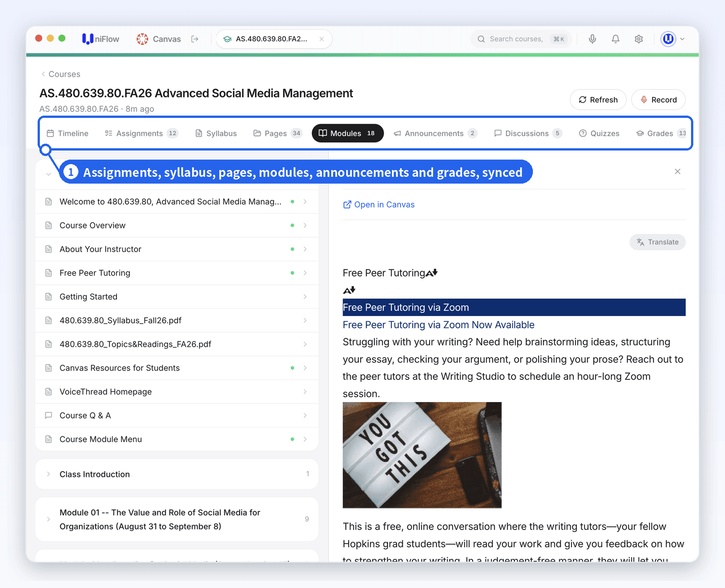The height and width of the screenshot is (588, 725).
Task: Collapse the first module with its chevron
Action: pyautogui.click(x=48, y=174)
